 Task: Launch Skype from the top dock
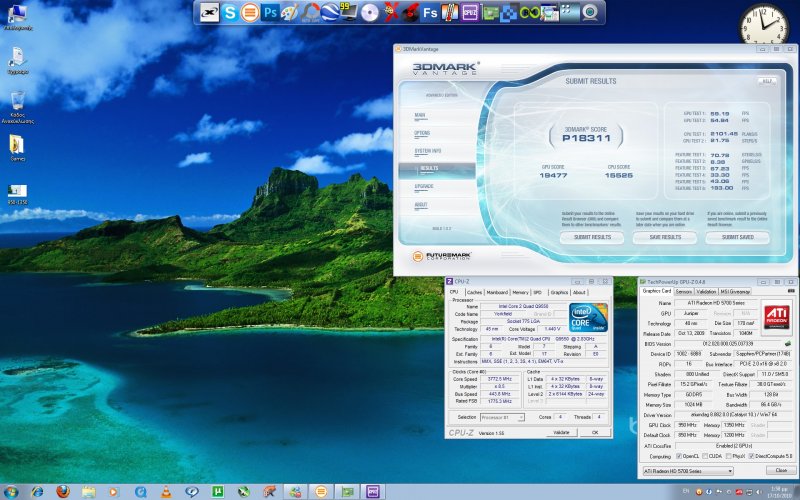[x=230, y=12]
